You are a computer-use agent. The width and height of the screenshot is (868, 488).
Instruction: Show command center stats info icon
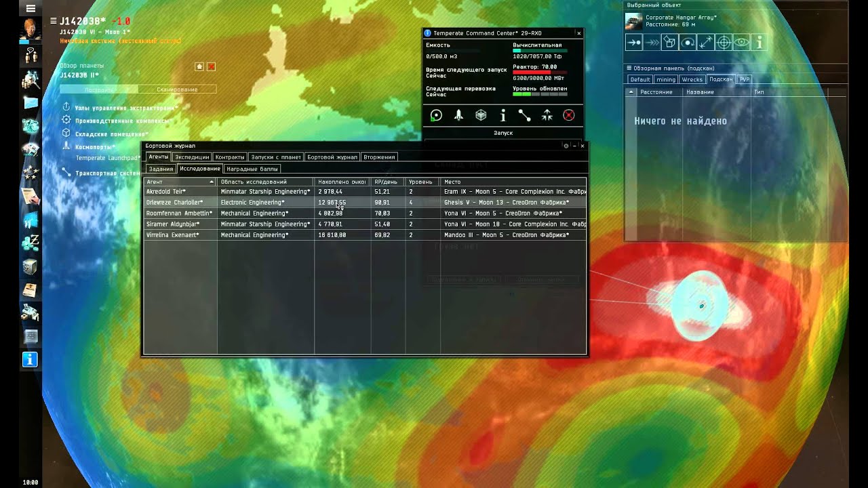[x=503, y=115]
